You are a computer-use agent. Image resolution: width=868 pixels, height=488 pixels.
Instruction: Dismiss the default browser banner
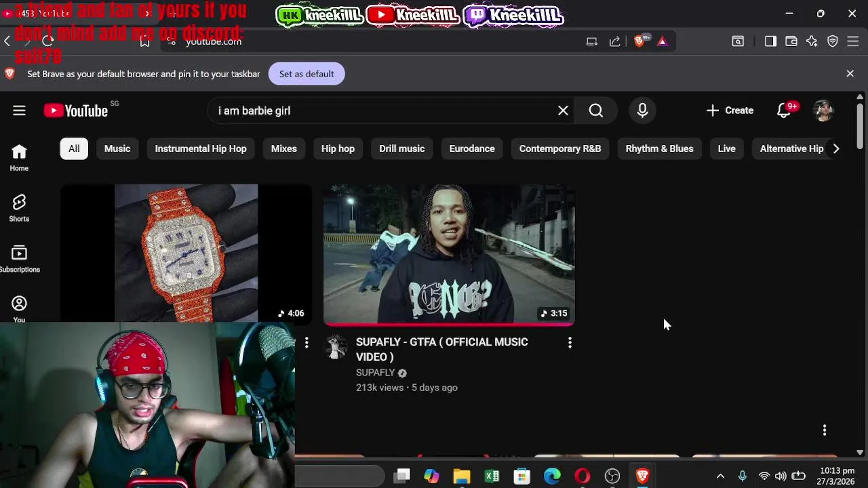850,73
